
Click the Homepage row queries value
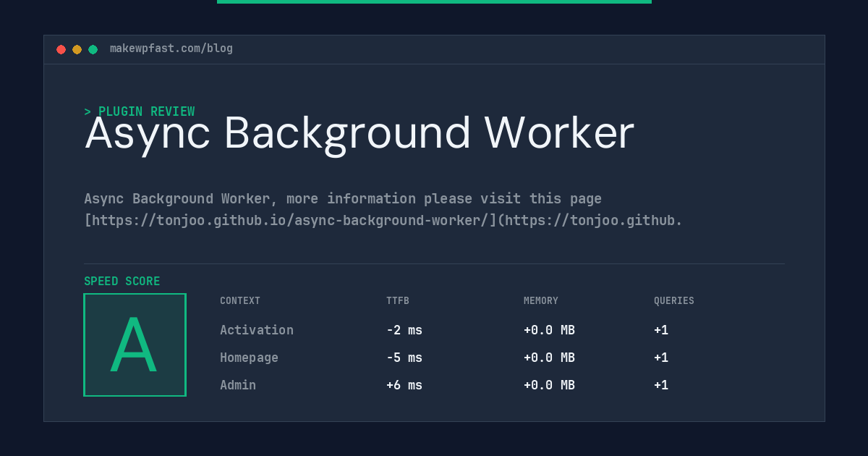pos(661,358)
